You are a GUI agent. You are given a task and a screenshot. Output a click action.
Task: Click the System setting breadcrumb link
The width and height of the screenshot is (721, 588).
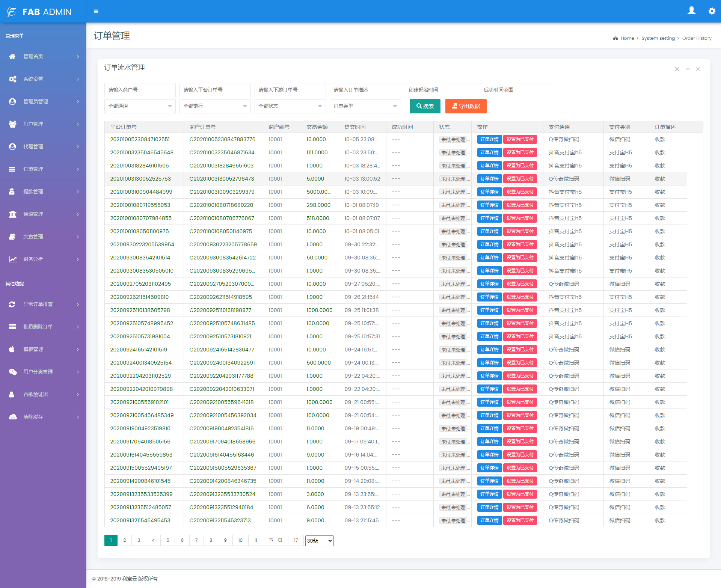point(658,38)
